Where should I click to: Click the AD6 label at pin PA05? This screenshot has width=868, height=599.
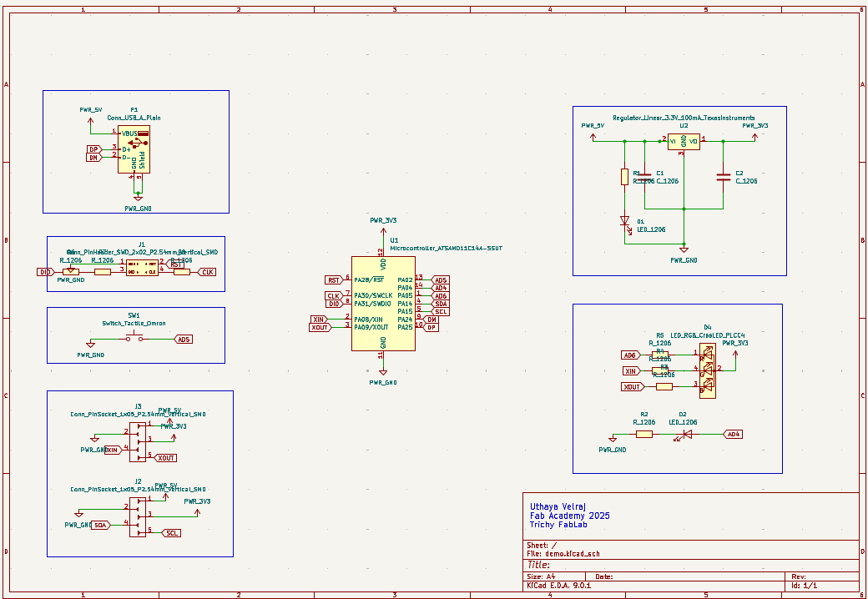click(440, 296)
